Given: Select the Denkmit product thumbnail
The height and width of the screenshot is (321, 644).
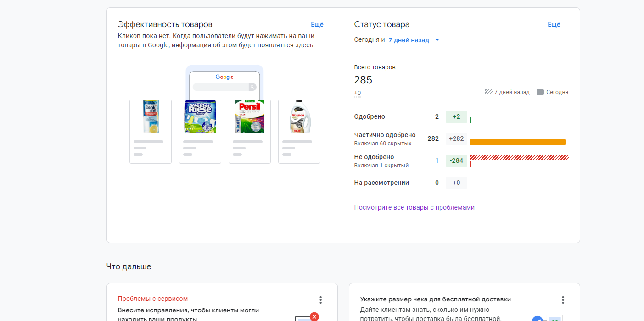Looking at the screenshot, I should point(151,116).
